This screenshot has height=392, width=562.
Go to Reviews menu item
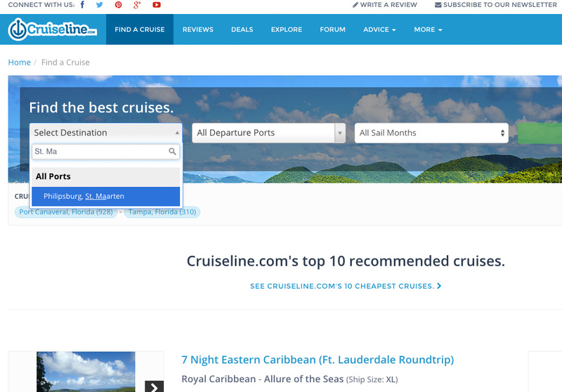198,30
